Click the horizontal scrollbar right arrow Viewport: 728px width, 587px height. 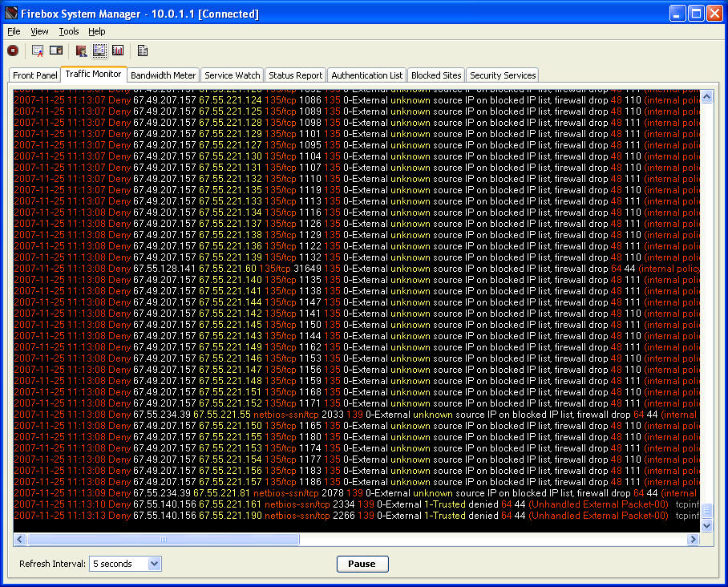[693, 540]
